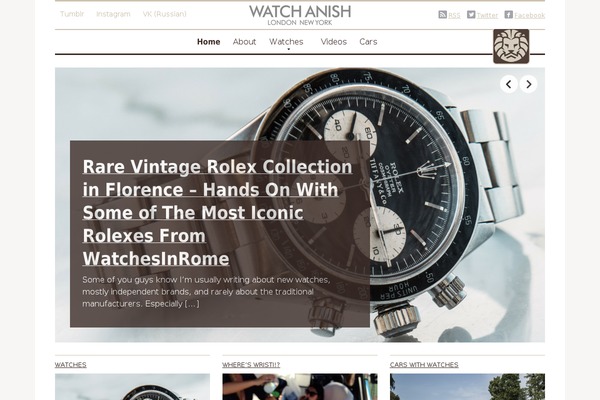Viewport: 600px width, 400px height.
Task: Visit the Tumblr link
Action: (x=72, y=14)
